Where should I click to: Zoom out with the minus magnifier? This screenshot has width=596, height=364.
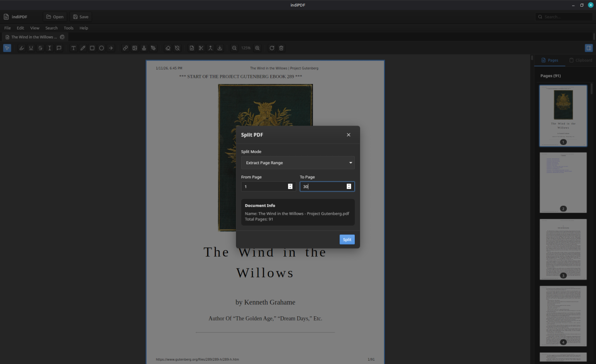234,48
